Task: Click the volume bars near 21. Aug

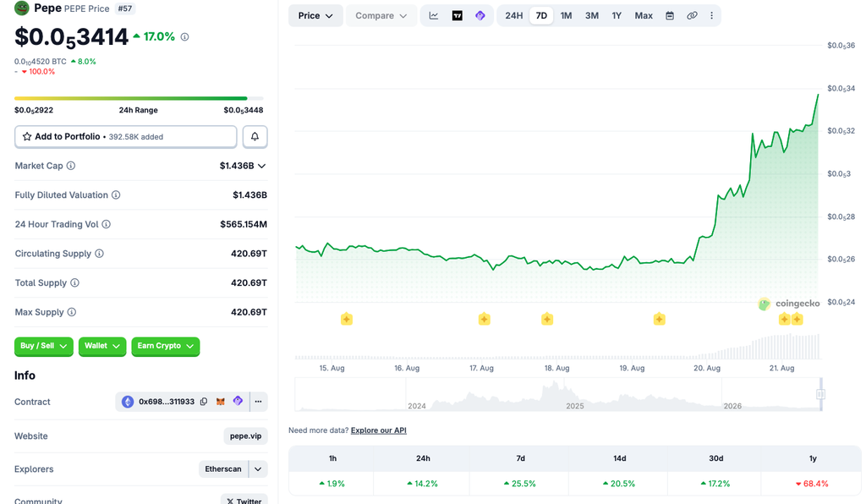Action: point(782,347)
